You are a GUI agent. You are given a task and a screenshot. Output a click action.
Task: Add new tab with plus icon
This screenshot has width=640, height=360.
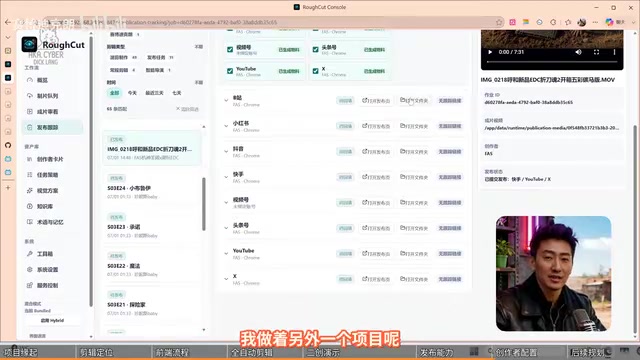click(8, 188)
